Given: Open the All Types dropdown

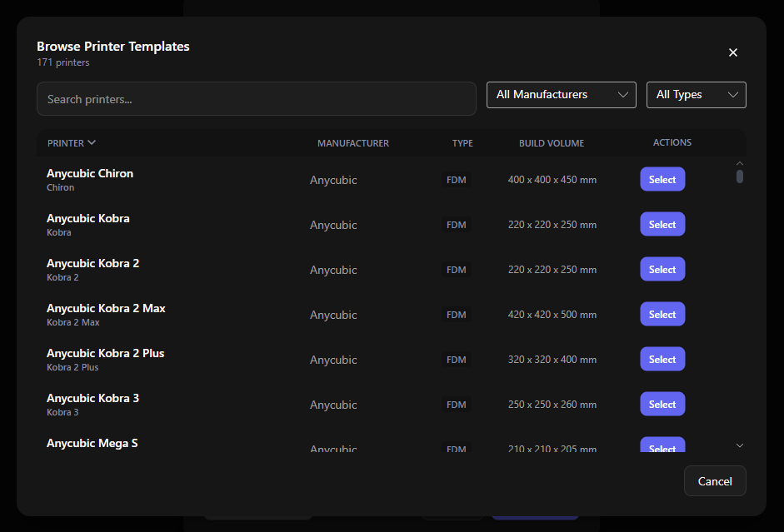Looking at the screenshot, I should [696, 95].
